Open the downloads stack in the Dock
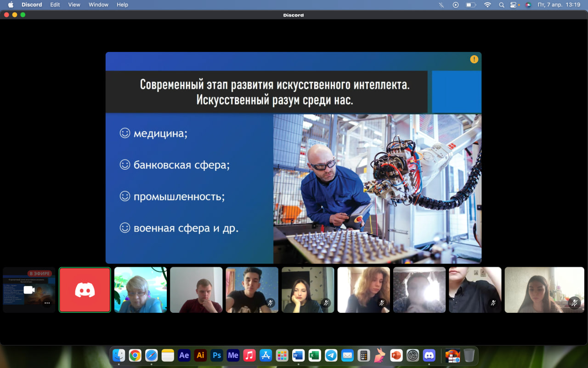This screenshot has width=588, height=368. pyautogui.click(x=452, y=355)
